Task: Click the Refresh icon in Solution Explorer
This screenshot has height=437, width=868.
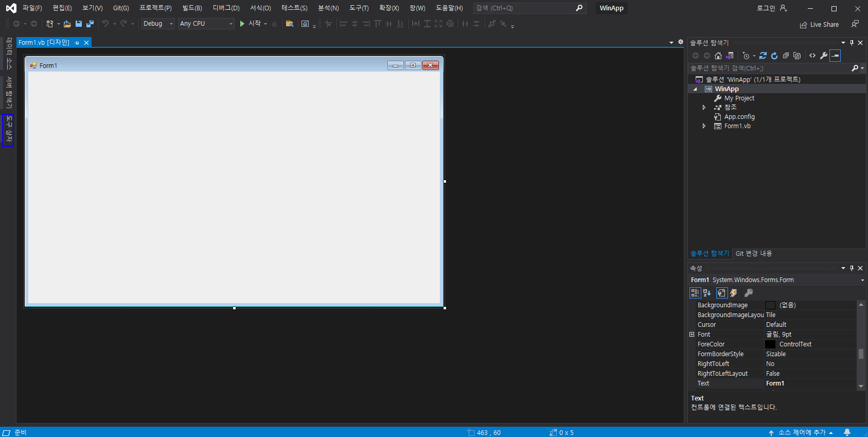Action: (x=774, y=56)
